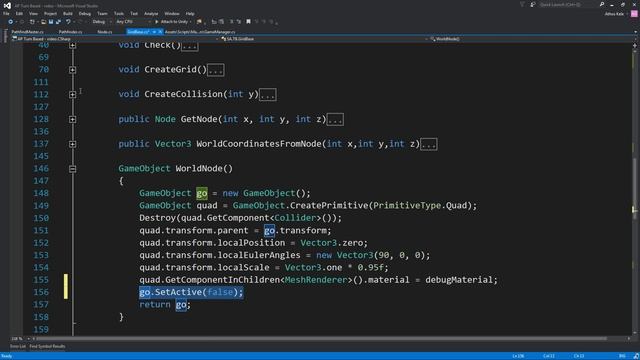Click the feedback icon beside Quick Launch
The image size is (640, 360).
point(533,5)
